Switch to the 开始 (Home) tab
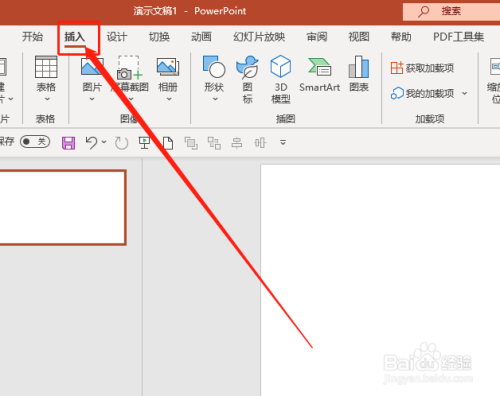This screenshot has width=500, height=396. [x=32, y=37]
